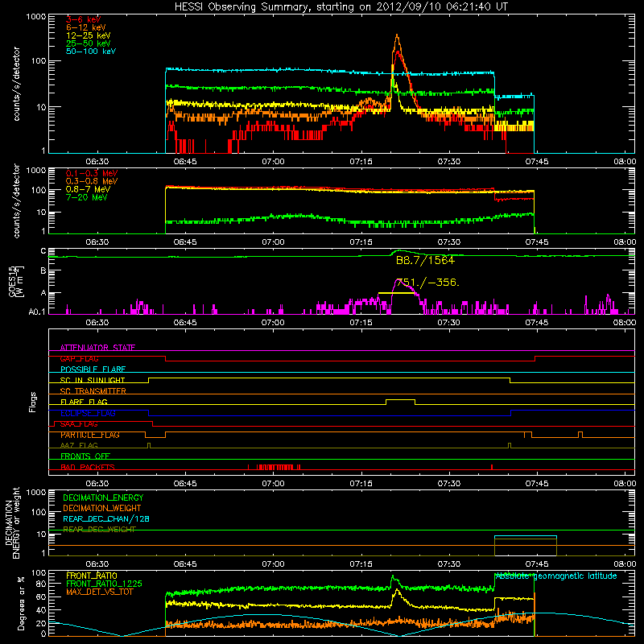Click the FRONT_RATIO_1225 legend label
Image resolution: width=644 pixels, height=644 pixels.
pos(104,584)
